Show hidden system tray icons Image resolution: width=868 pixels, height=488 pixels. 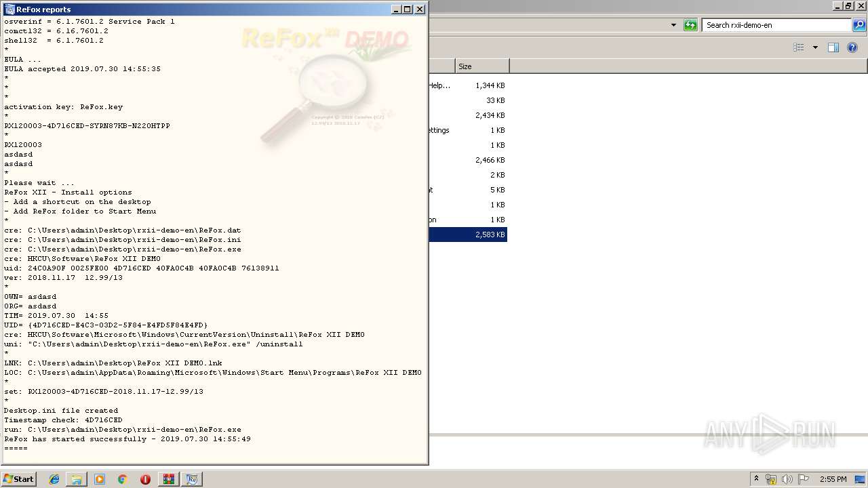756,479
